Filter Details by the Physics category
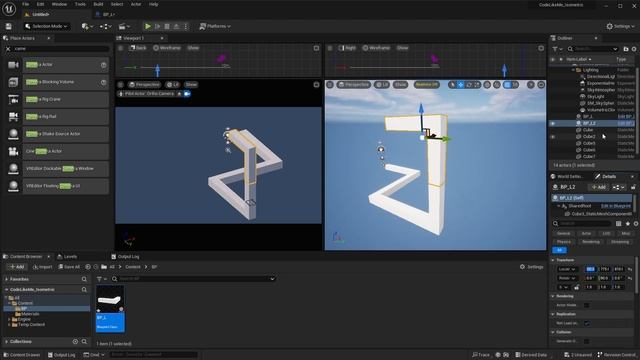Viewport: 640px width, 360px height. pyautogui.click(x=563, y=242)
